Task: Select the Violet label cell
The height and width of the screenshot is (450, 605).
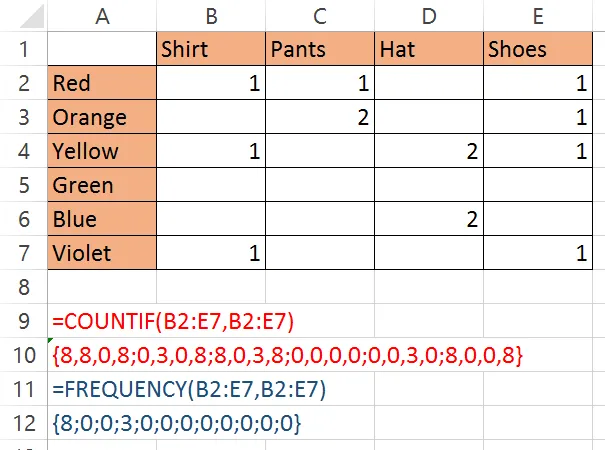Action: [102, 253]
